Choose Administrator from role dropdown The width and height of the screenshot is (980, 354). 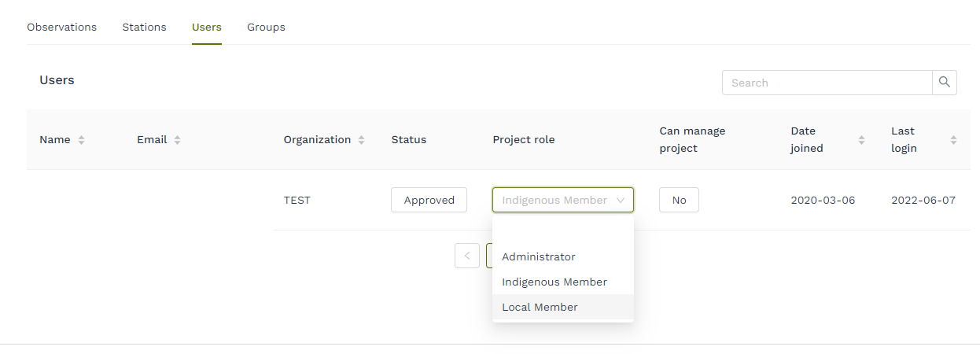(x=539, y=257)
